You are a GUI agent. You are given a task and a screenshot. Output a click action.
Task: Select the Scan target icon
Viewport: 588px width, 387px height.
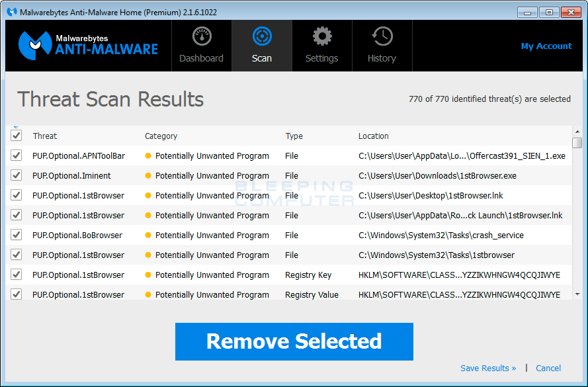click(262, 36)
